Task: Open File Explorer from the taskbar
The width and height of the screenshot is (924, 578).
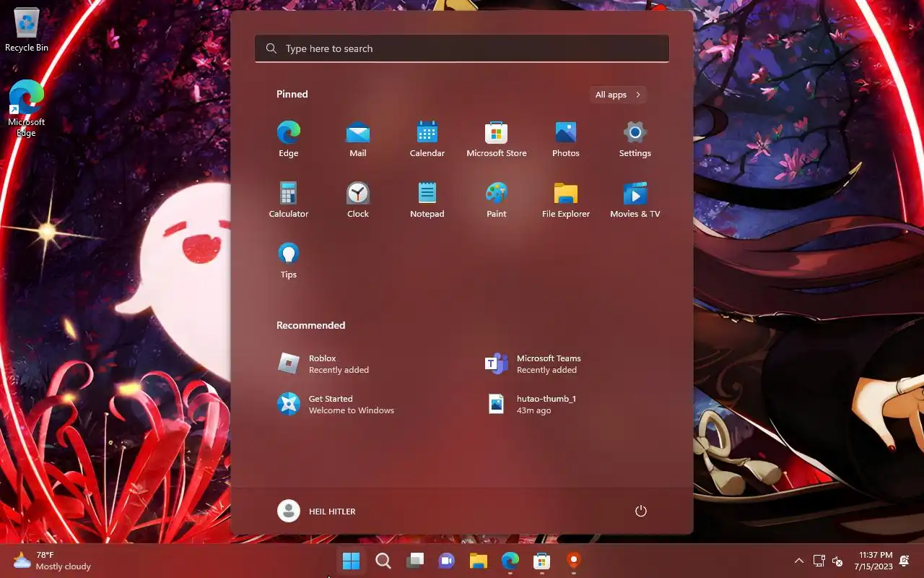Action: (479, 561)
